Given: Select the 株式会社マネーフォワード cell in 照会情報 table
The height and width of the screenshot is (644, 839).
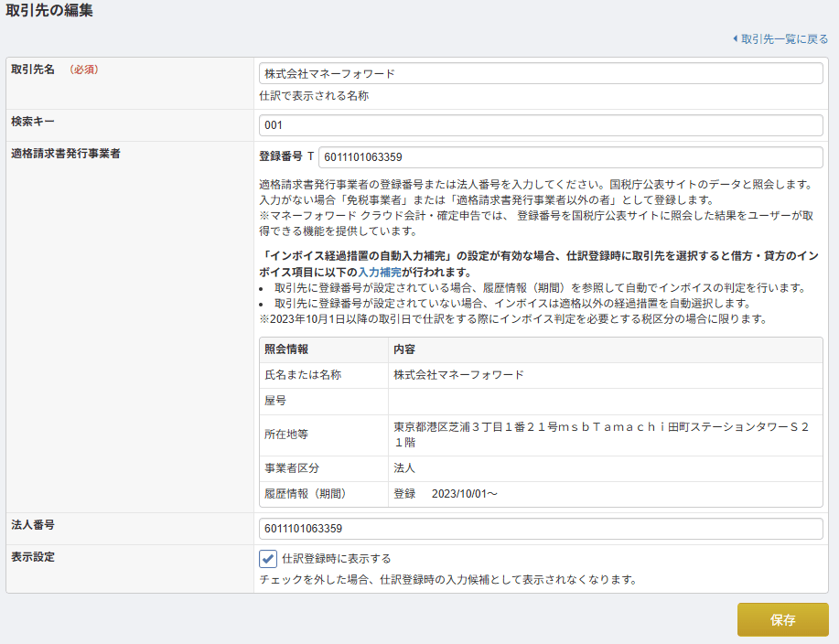Looking at the screenshot, I should [605, 375].
